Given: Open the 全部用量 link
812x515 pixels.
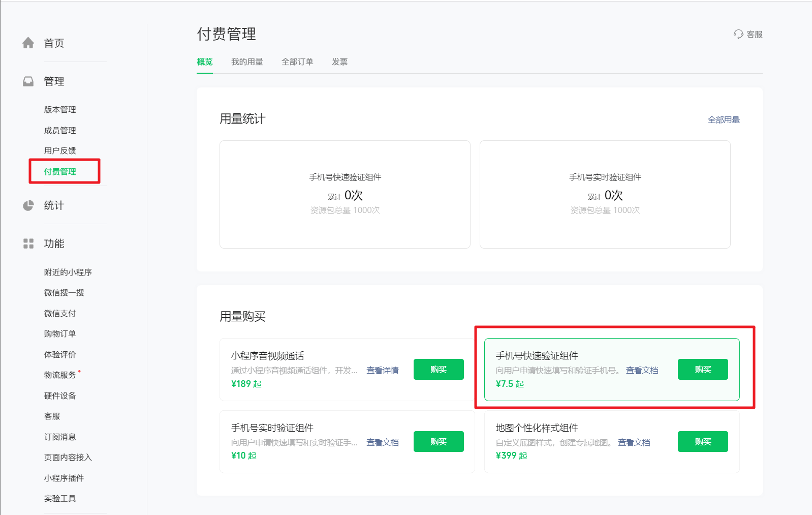Looking at the screenshot, I should click(724, 120).
